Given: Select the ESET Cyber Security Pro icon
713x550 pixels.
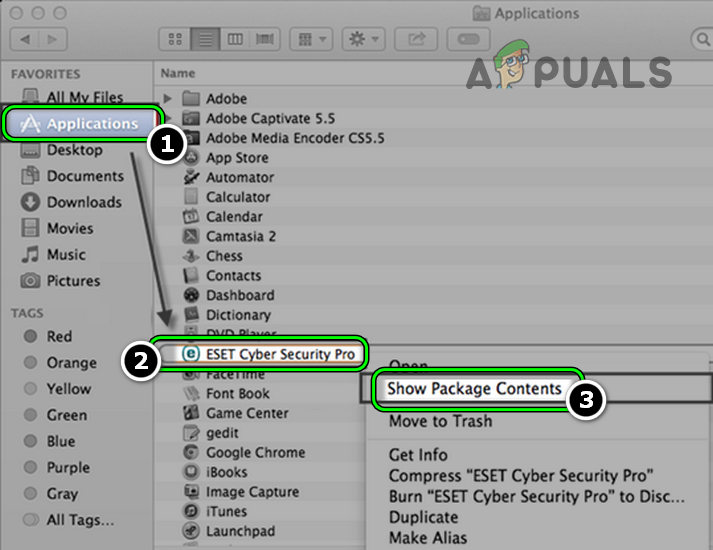Looking at the screenshot, I should (x=191, y=354).
